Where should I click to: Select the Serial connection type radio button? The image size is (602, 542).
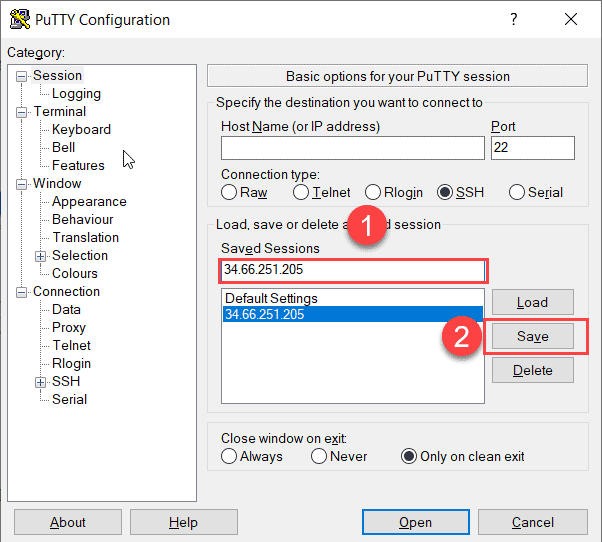516,192
